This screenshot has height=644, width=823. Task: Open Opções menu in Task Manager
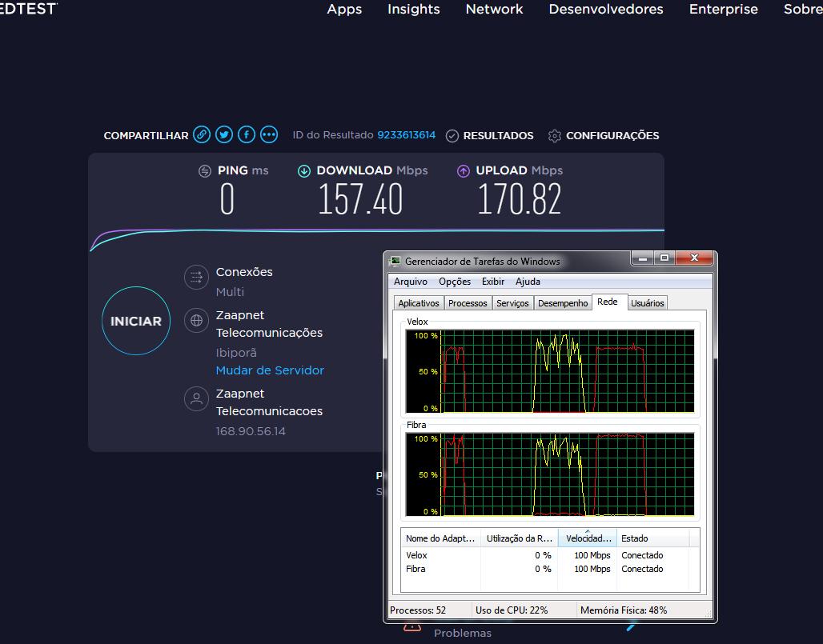pos(455,282)
